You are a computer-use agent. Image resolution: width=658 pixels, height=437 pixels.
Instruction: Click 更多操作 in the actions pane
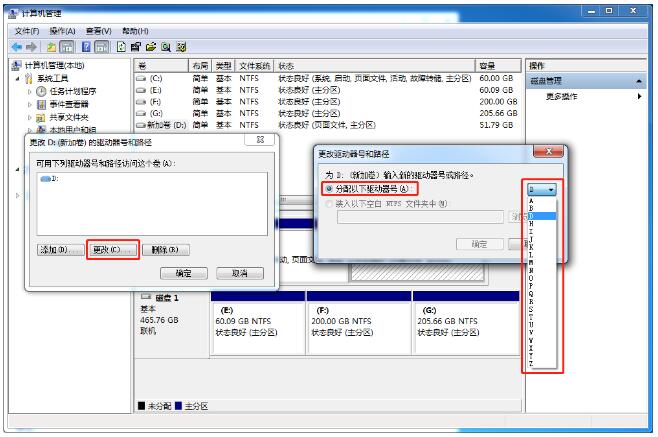pyautogui.click(x=561, y=97)
